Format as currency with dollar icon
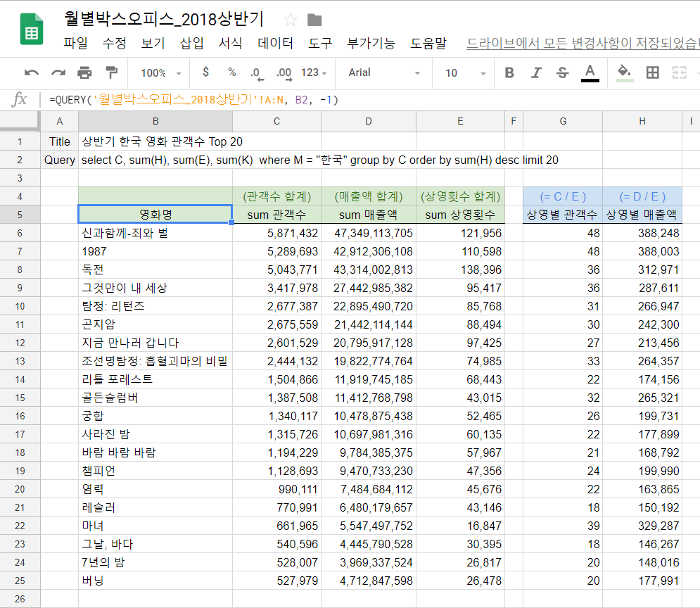The width and height of the screenshot is (700, 608). tap(205, 72)
